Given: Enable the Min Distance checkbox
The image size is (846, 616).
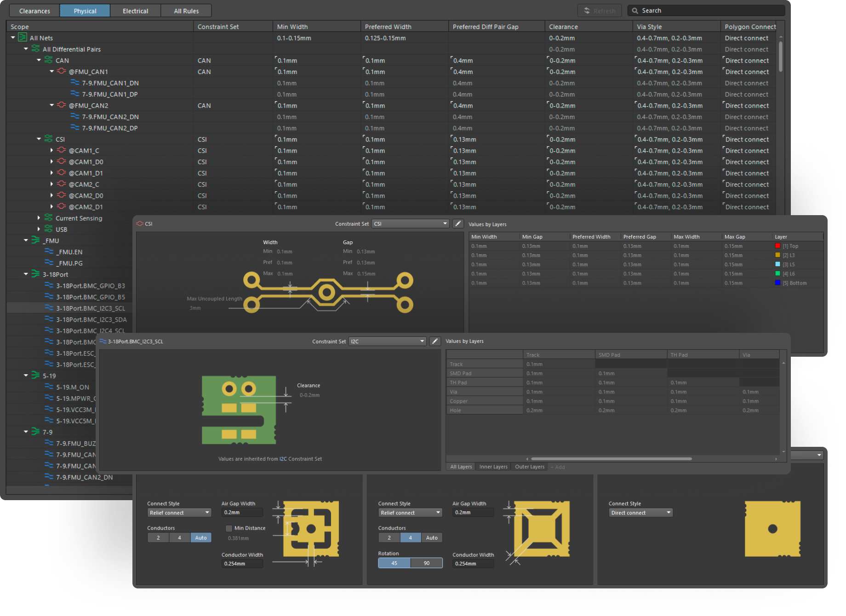Looking at the screenshot, I should tap(229, 528).
